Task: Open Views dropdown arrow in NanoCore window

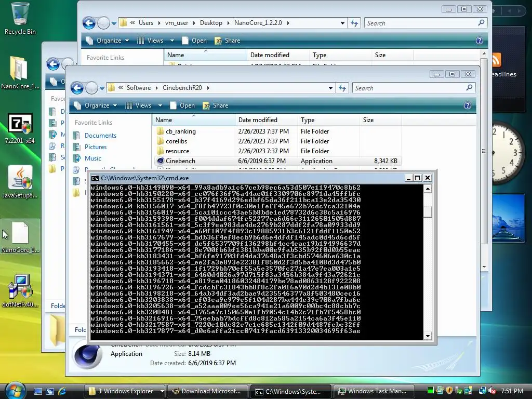Action: pyautogui.click(x=172, y=41)
